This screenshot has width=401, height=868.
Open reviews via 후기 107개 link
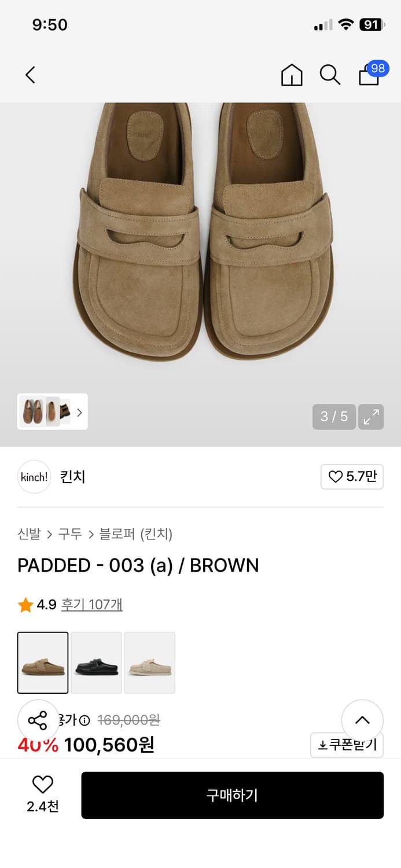(x=91, y=604)
